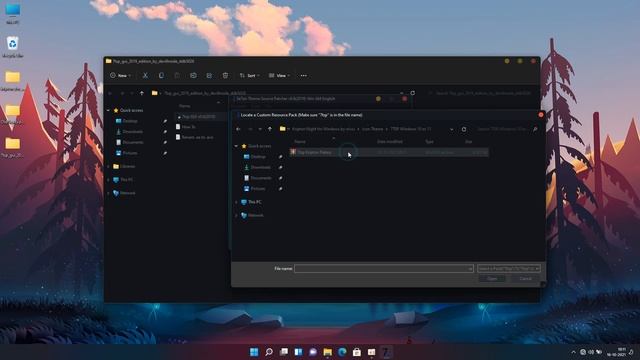Show hidden system tray icons

573,352
